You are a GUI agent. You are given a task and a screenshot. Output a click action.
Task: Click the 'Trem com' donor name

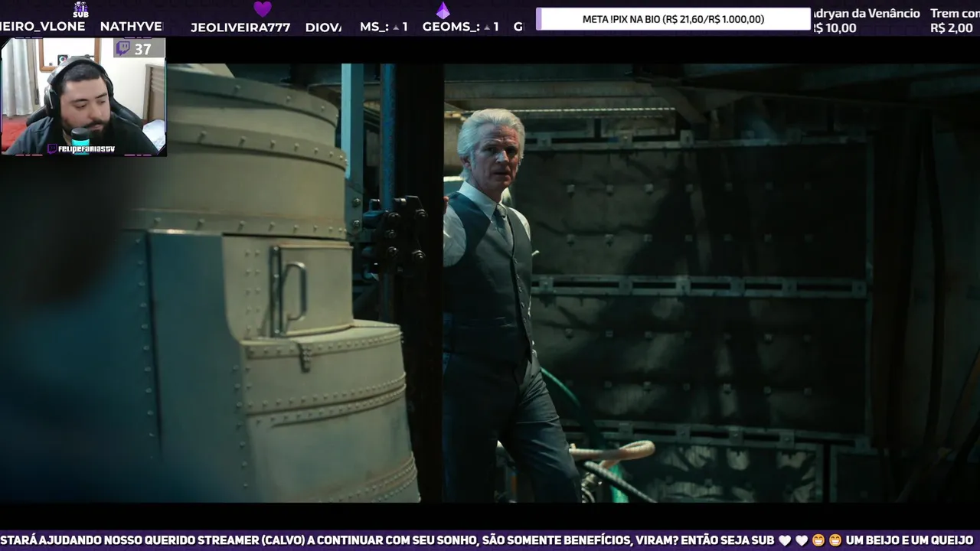click(955, 13)
